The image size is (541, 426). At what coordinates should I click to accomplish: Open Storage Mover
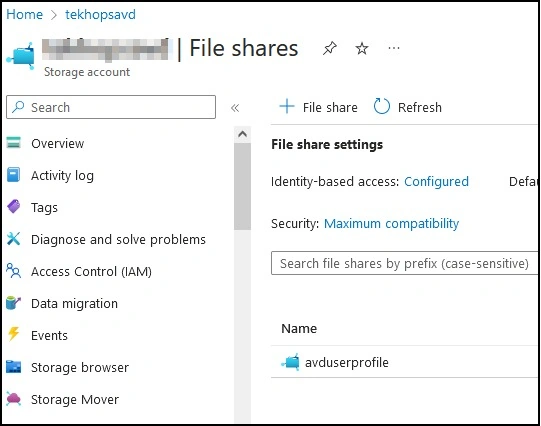75,400
